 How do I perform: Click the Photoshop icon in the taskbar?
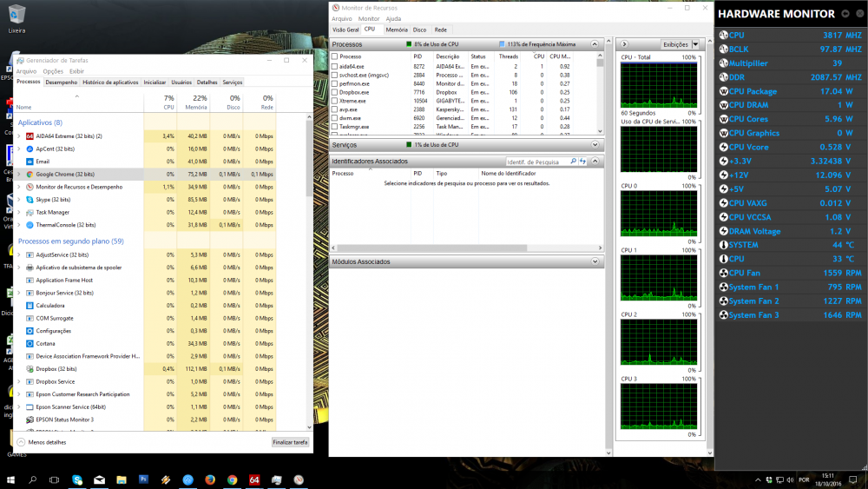tap(143, 479)
